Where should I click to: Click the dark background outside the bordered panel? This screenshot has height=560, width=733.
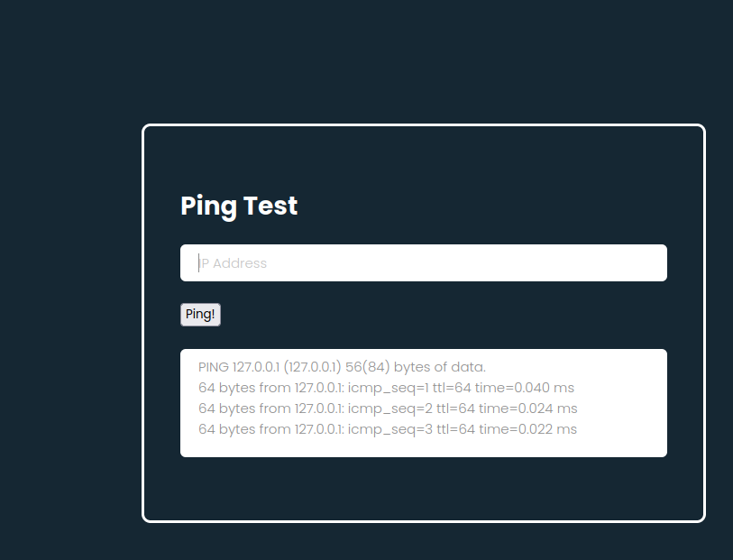coord(70,280)
